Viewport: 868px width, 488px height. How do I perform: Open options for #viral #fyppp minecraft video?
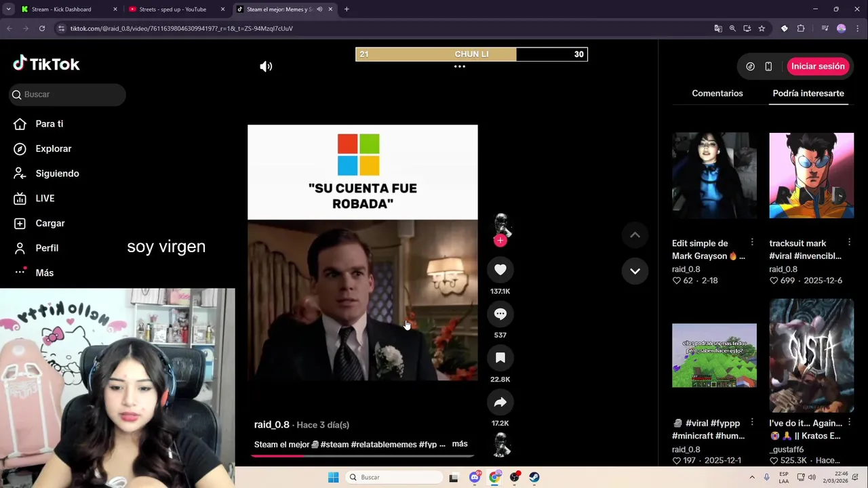coord(752,422)
